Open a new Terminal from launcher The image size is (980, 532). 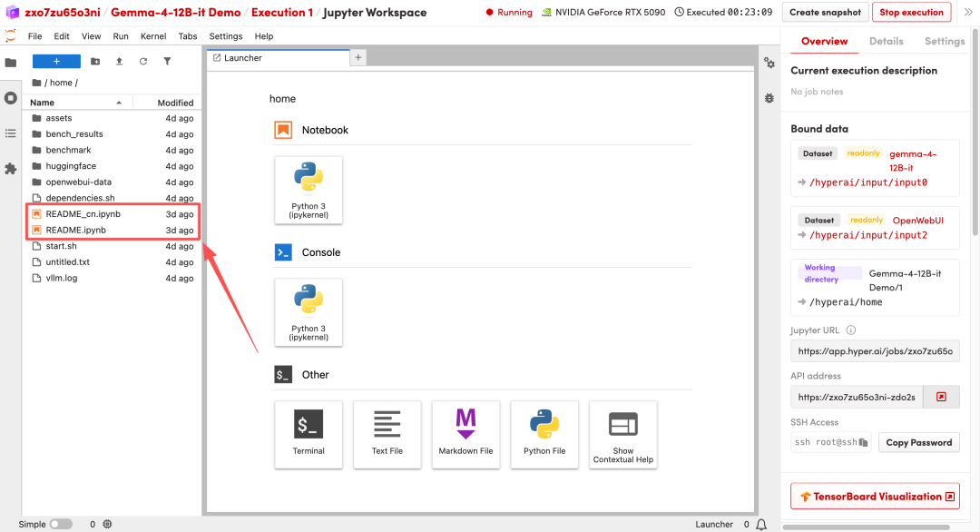(x=309, y=435)
